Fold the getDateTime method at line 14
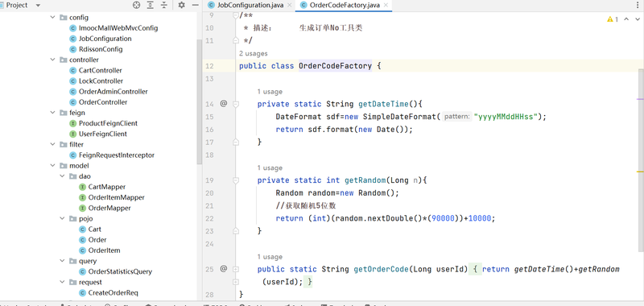Image resolution: width=644 pixels, height=306 pixels. tap(236, 104)
